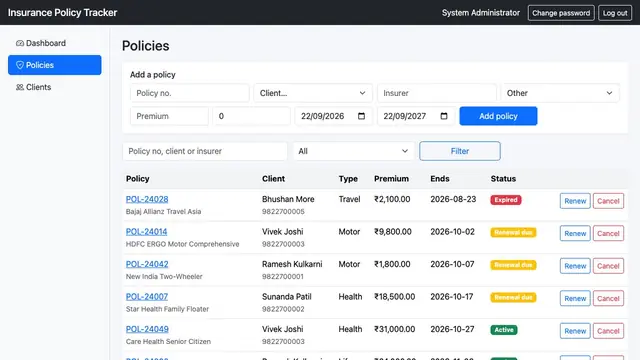
Task: Click end date 2026-08-23
Action: pos(453,199)
